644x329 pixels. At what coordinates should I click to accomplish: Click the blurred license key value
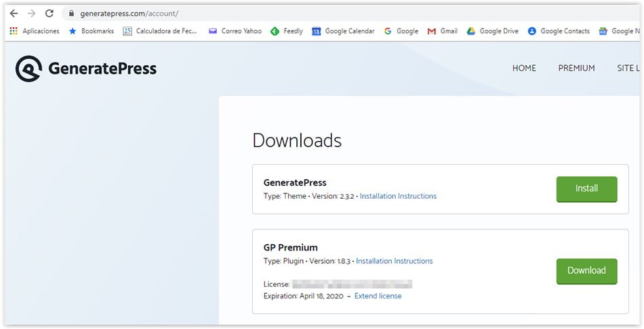(353, 284)
